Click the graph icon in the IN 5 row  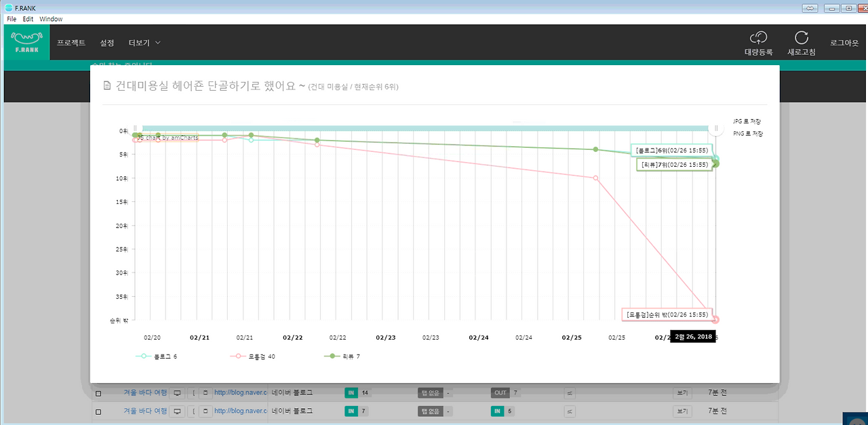[x=570, y=411]
